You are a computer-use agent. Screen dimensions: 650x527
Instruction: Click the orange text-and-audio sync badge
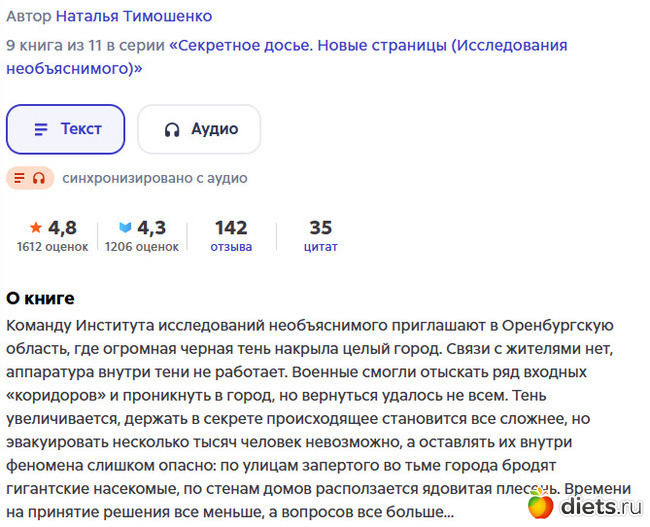(30, 178)
